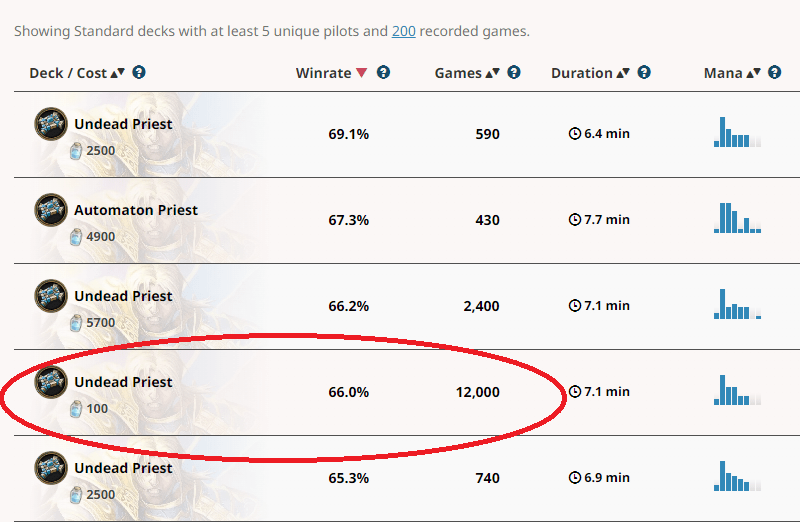800x522 pixels.
Task: Sort by Mana column arrows
Action: tap(753, 73)
